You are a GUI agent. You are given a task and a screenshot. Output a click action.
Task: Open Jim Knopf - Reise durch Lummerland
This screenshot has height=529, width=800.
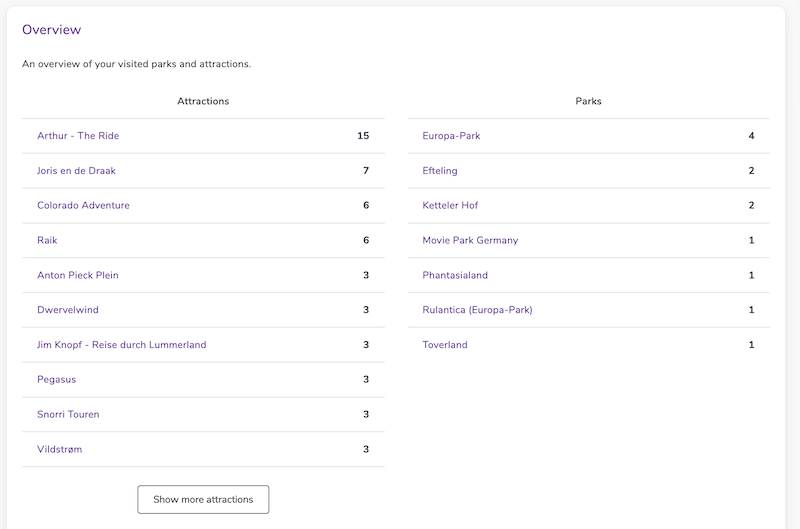(121, 345)
